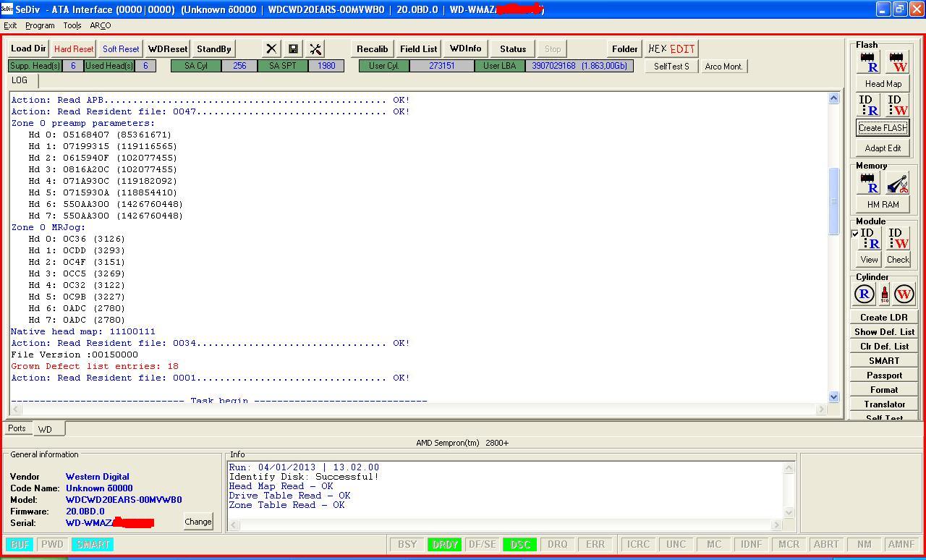The width and height of the screenshot is (926, 560).
Task: Click the Info panel scroll down arrow
Action: (789, 512)
